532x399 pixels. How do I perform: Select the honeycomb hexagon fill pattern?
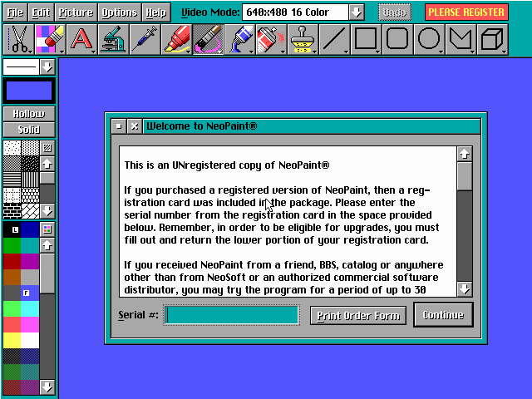[30, 195]
